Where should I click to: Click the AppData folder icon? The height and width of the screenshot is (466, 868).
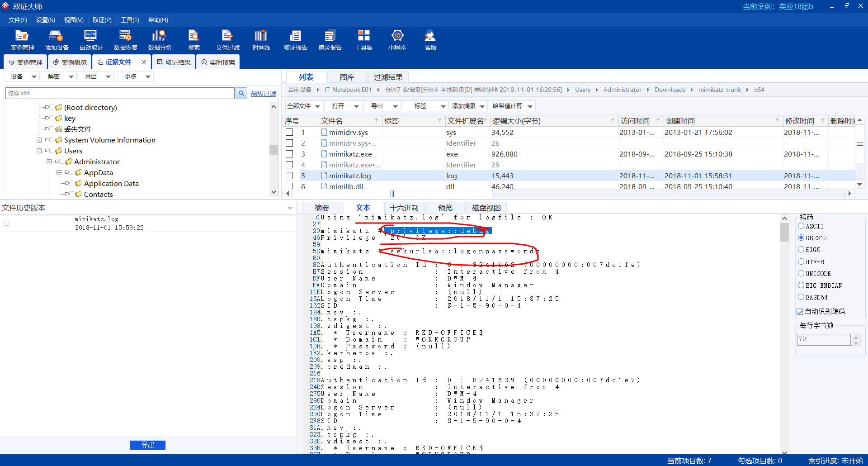[78, 172]
